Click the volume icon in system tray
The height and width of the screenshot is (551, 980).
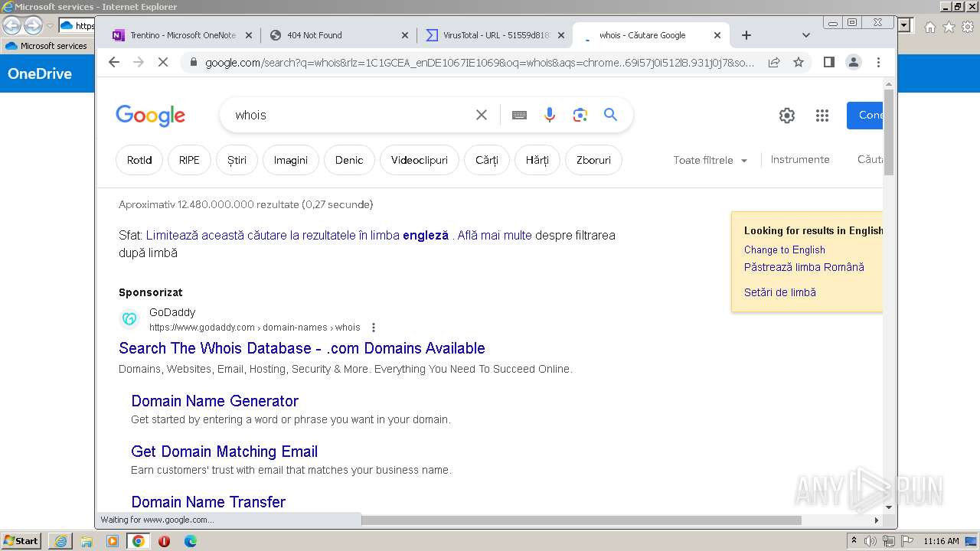tap(871, 541)
